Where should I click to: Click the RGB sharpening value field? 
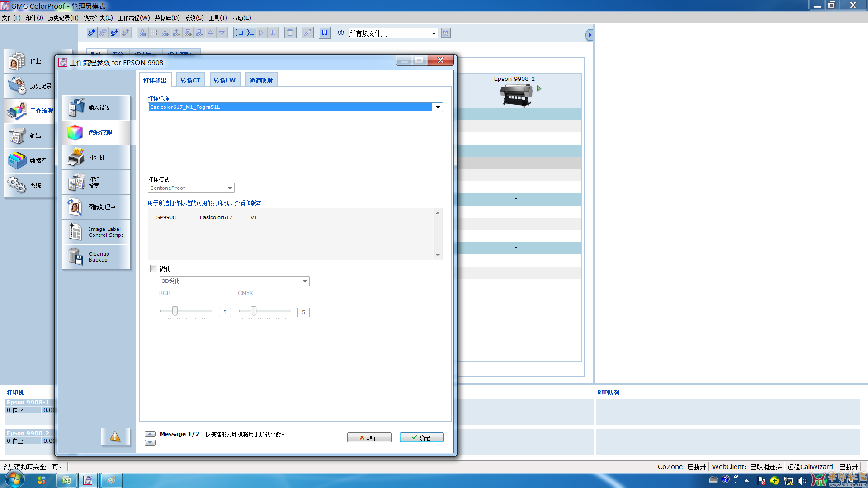(225, 312)
